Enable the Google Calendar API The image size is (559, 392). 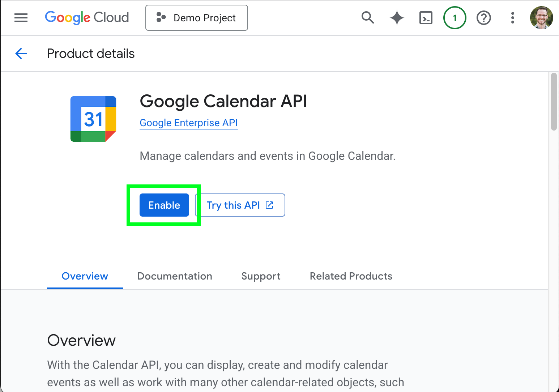pos(164,205)
